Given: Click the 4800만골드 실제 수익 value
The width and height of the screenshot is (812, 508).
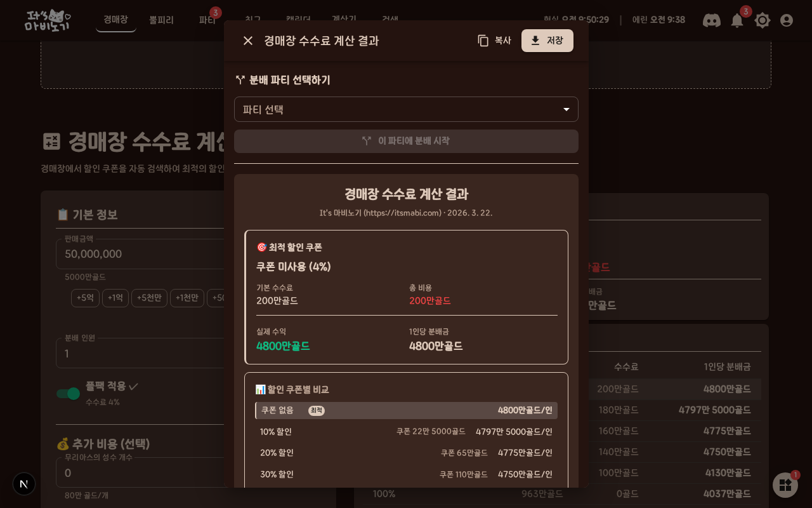Looking at the screenshot, I should (283, 346).
